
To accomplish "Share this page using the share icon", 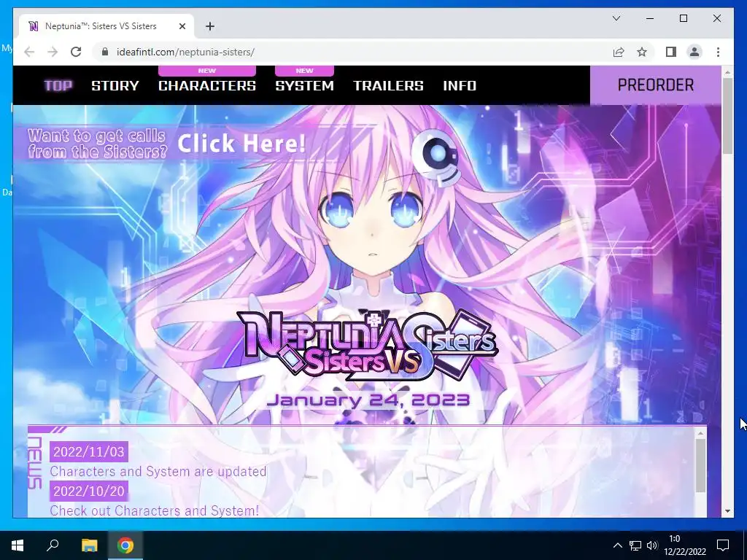I will [619, 52].
